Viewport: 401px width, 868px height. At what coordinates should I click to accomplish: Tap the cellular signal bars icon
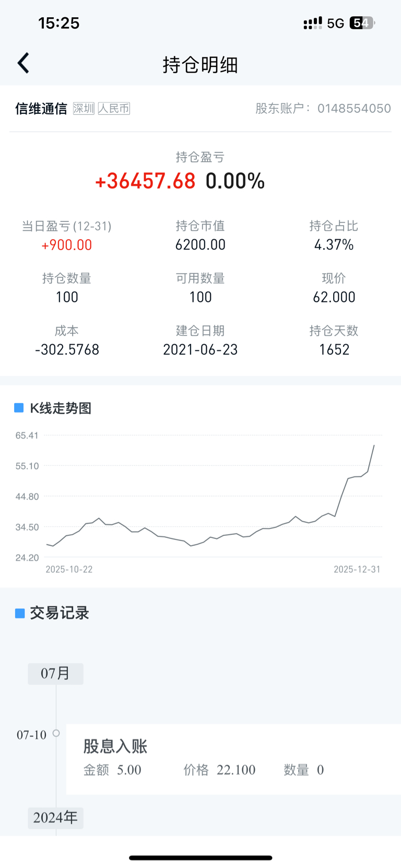pyautogui.click(x=312, y=23)
